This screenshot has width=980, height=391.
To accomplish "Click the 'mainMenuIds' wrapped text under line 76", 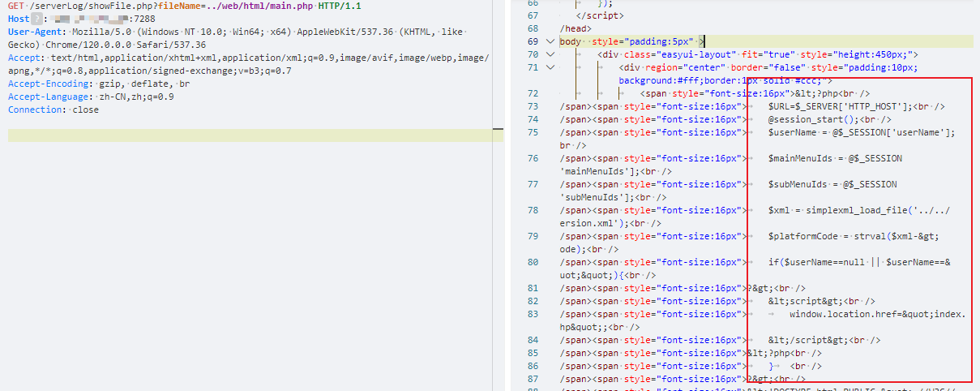I will click(x=596, y=171).
